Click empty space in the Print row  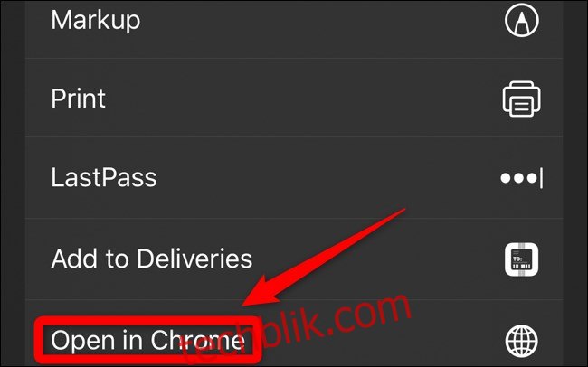[x=300, y=99]
